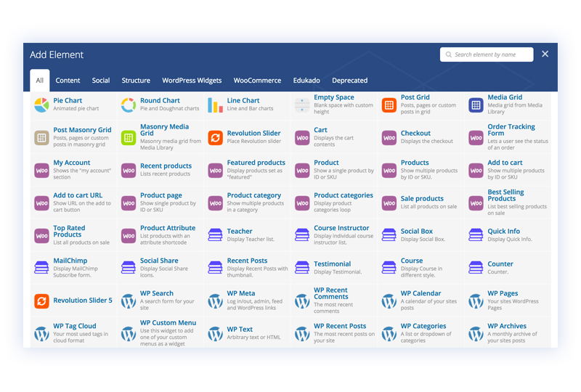Click 'Show multiple products by ID or SKU' under Add to cart
Screen dimensions: 581x392
click(x=516, y=173)
